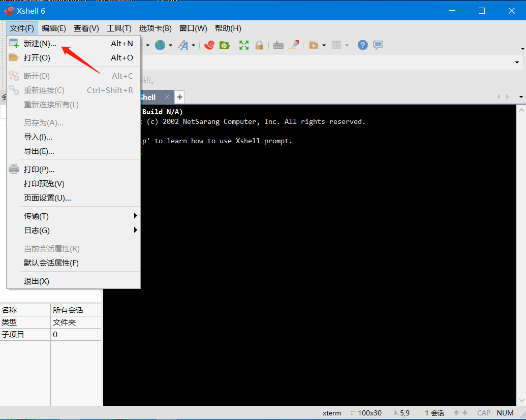Image resolution: width=526 pixels, height=420 pixels.
Task: Open tab list dropdown arrow right of tabs
Action: pos(521,97)
